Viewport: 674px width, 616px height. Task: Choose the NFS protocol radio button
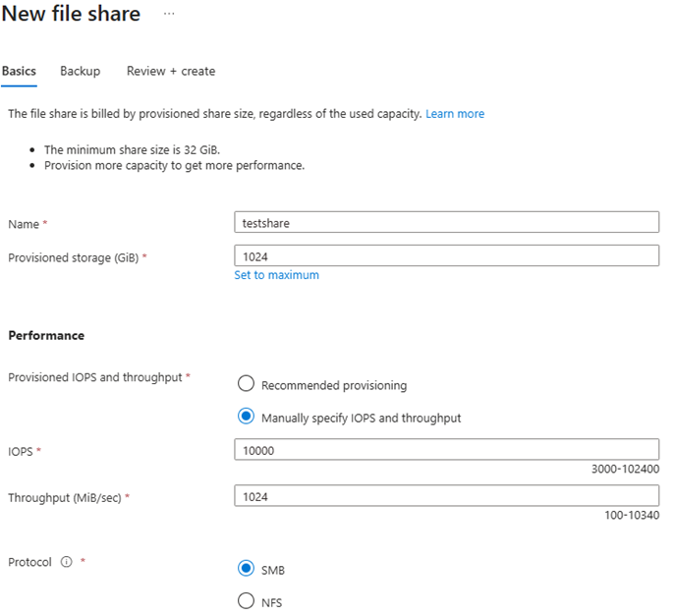[x=246, y=600]
